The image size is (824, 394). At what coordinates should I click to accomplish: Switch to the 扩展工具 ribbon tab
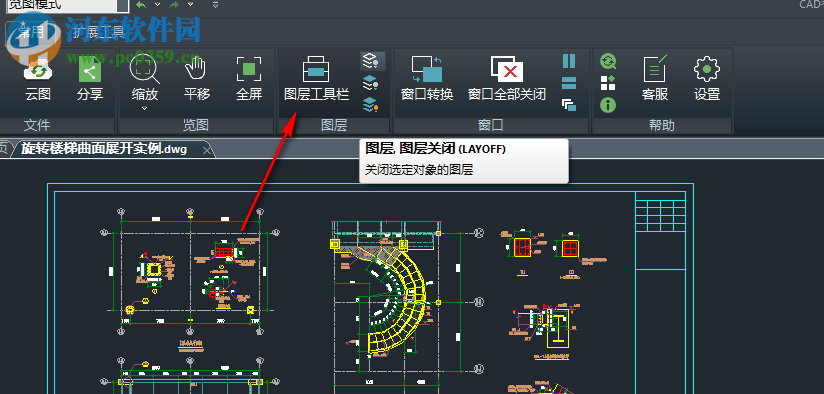[x=99, y=32]
